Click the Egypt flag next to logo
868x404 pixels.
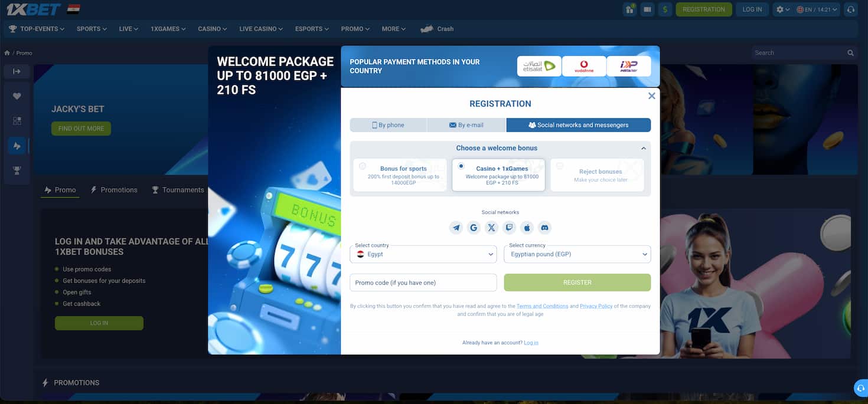pyautogui.click(x=73, y=9)
